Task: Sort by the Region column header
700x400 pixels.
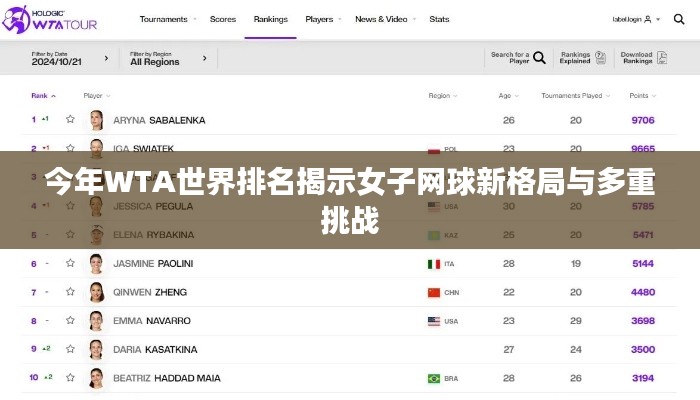Action: (x=443, y=96)
